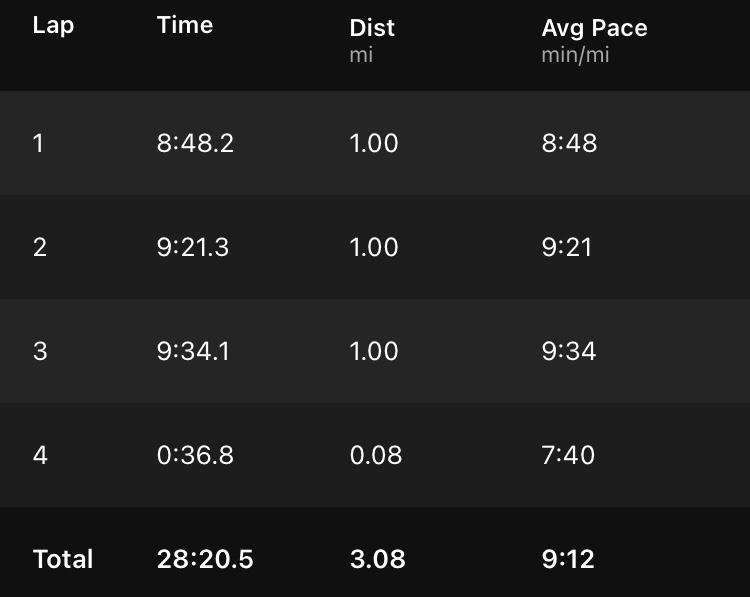The height and width of the screenshot is (597, 750).
Task: Click lap 4 time 0:36.8
Action: click(195, 455)
